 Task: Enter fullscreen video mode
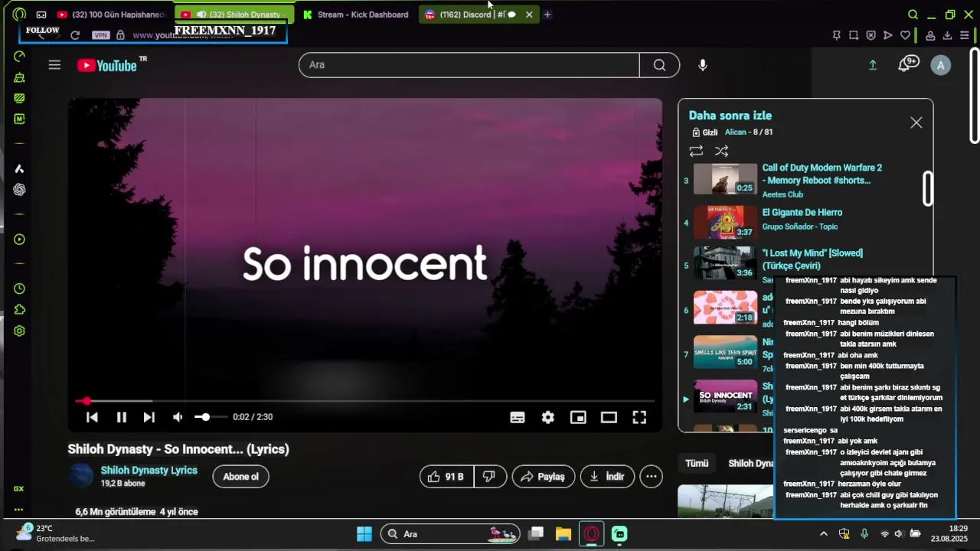click(x=639, y=417)
